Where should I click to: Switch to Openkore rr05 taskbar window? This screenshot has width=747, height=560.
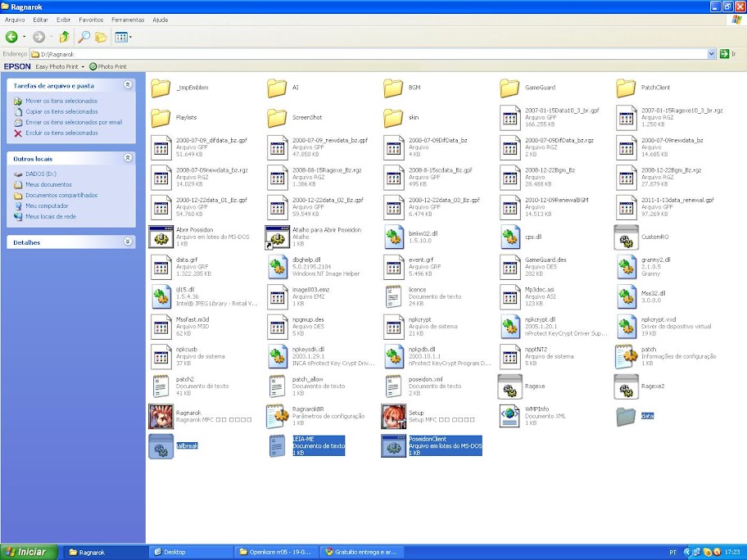coord(276,553)
